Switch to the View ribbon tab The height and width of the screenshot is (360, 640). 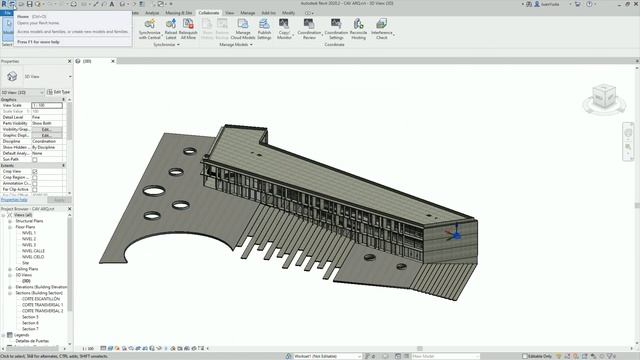(x=230, y=13)
